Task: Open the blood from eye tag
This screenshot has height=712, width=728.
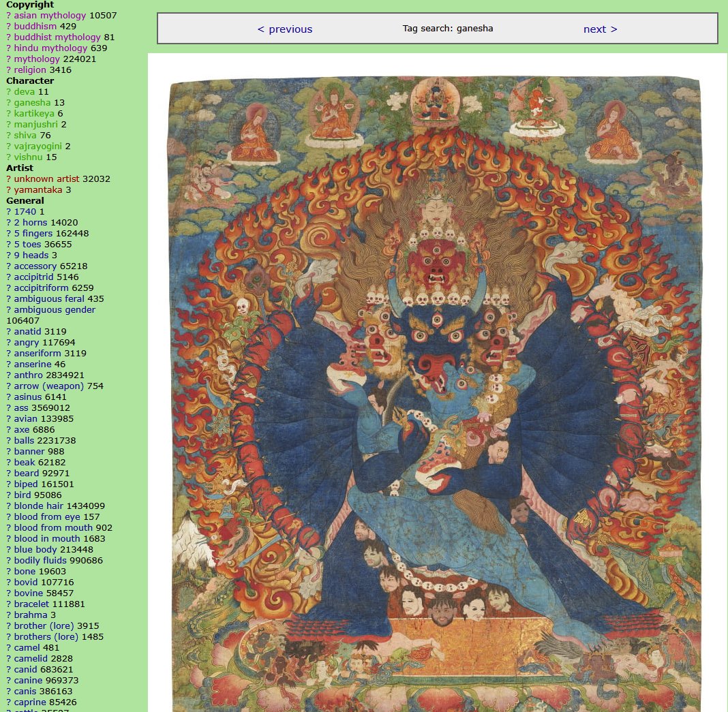Action: coord(47,517)
